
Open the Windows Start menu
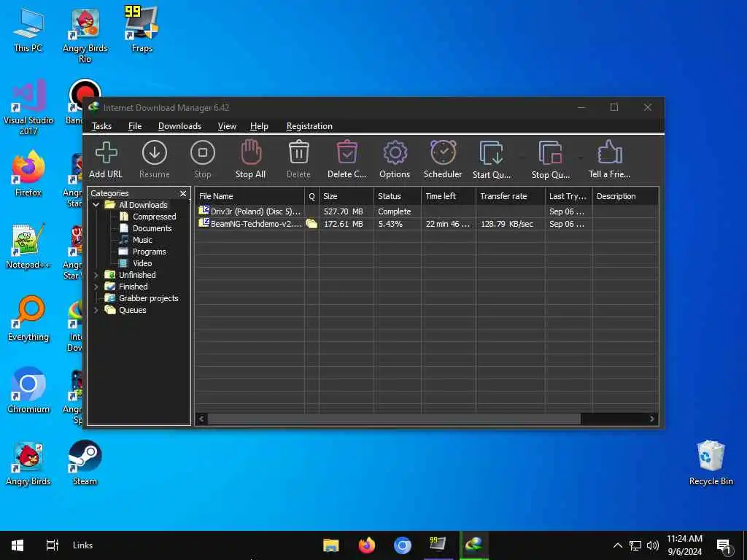pos(18,545)
